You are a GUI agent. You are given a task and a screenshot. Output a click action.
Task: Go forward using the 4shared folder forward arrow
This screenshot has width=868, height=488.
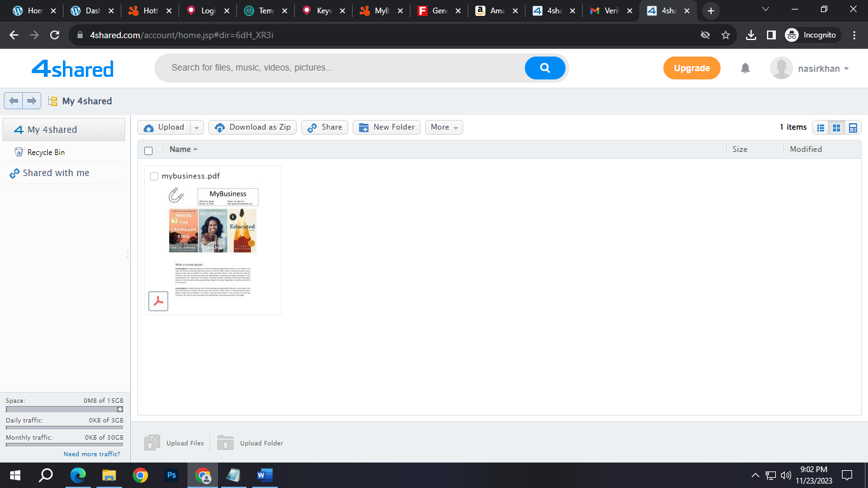(x=32, y=101)
